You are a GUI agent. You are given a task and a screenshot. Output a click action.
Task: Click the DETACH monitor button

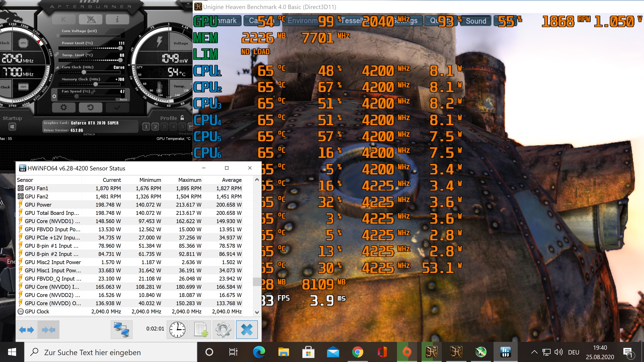click(89, 134)
